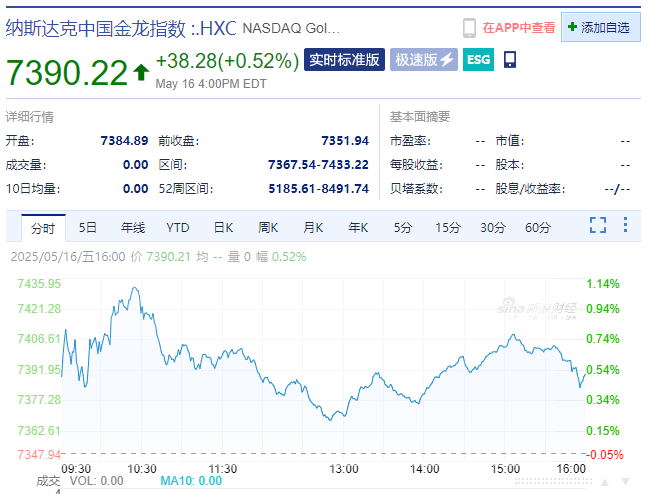Open the three-dot chart options menu
The width and height of the screenshot is (649, 494).
coord(625,225)
